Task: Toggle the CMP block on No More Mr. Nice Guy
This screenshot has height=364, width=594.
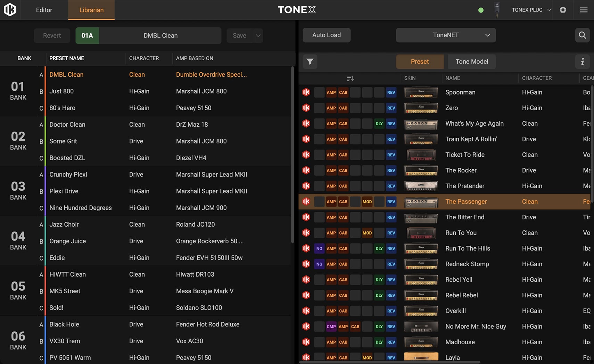Action: [331, 327]
